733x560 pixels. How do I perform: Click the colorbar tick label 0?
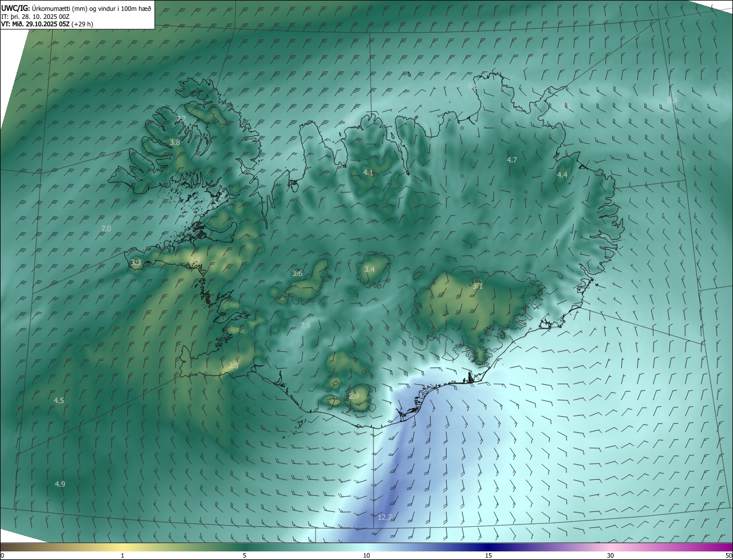[x=2, y=555]
